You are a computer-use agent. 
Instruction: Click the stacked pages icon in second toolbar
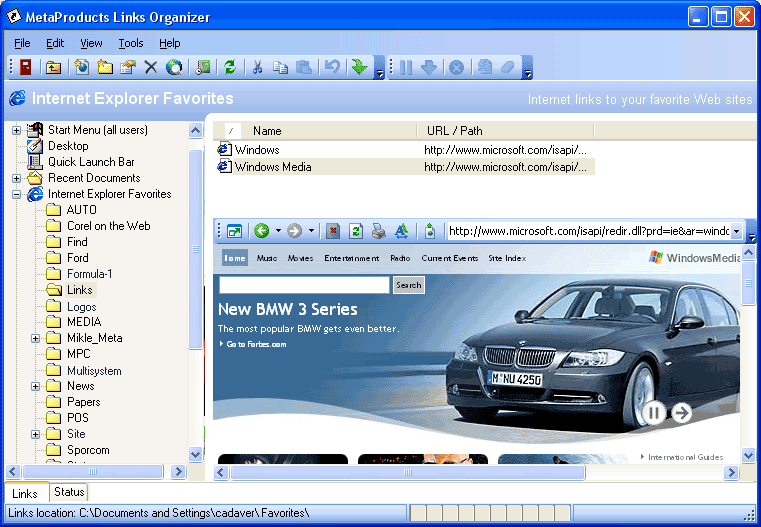tap(484, 67)
